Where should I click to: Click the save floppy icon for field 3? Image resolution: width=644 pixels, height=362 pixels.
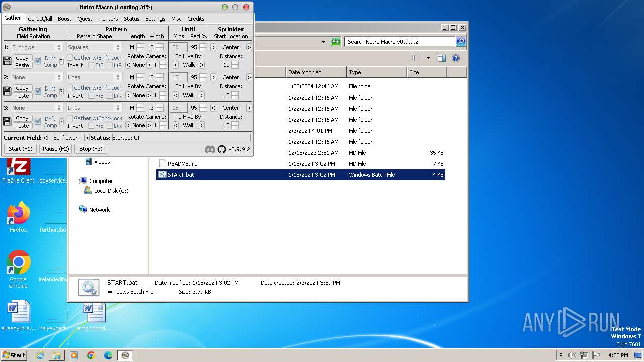coord(7,122)
